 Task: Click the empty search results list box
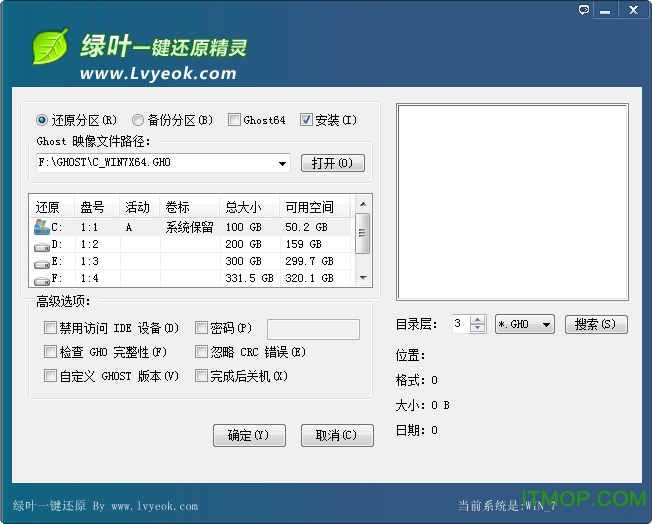(512, 202)
